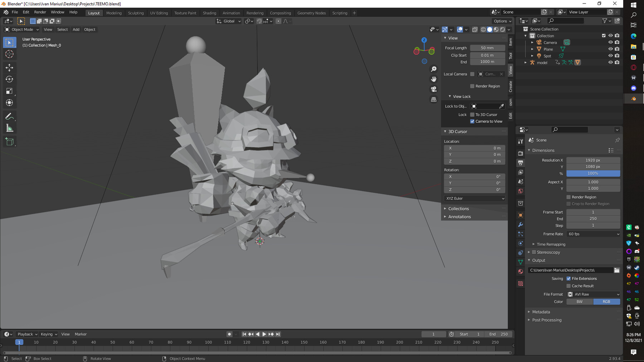Open the File Format dropdown

coord(594,294)
